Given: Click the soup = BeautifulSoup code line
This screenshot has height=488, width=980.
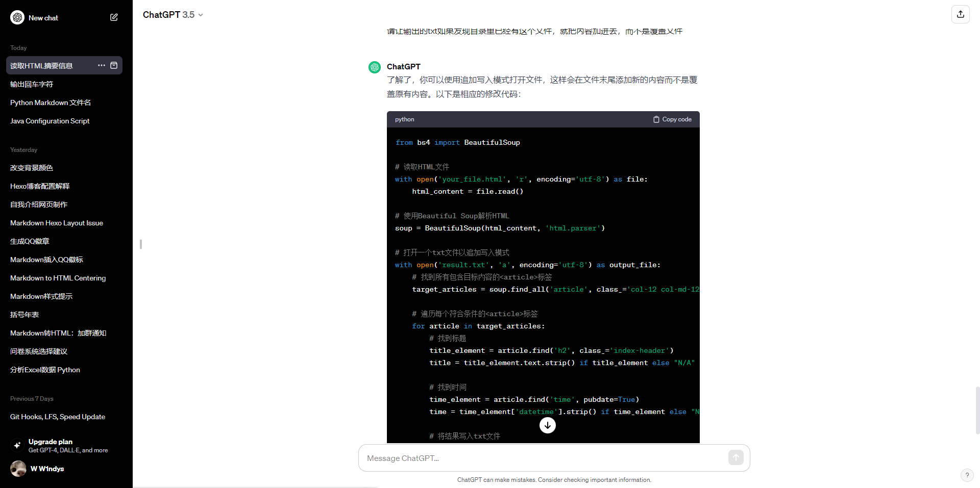Looking at the screenshot, I should point(500,228).
